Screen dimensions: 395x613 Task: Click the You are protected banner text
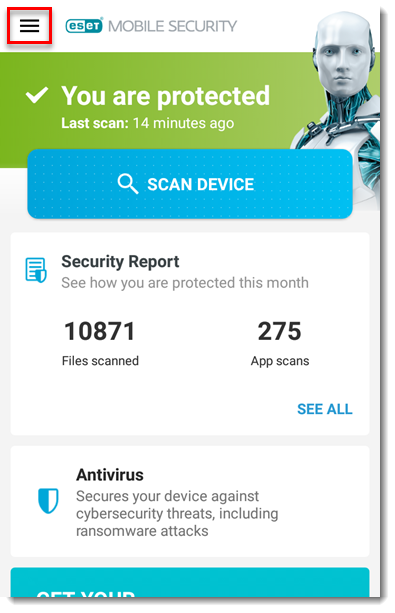tap(165, 96)
